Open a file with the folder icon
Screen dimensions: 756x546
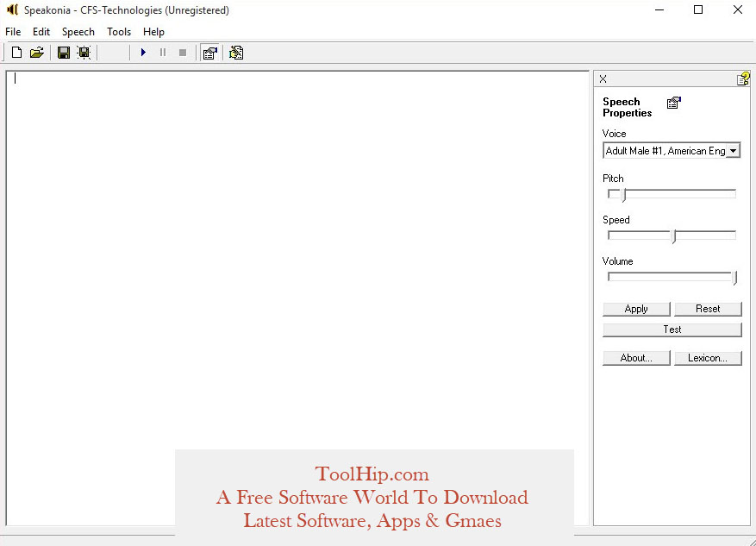[37, 52]
